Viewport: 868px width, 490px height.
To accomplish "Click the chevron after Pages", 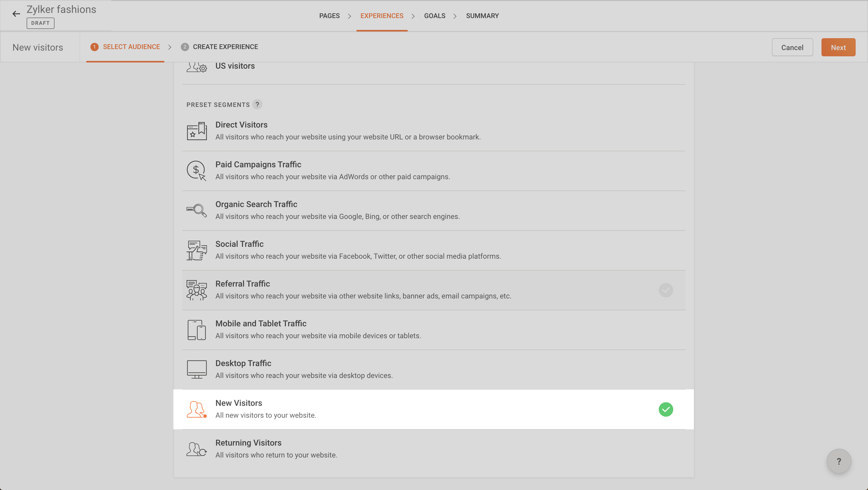I will click(x=350, y=16).
